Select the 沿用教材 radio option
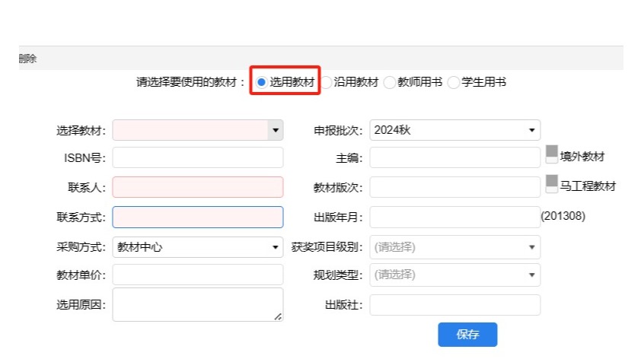 click(x=327, y=83)
